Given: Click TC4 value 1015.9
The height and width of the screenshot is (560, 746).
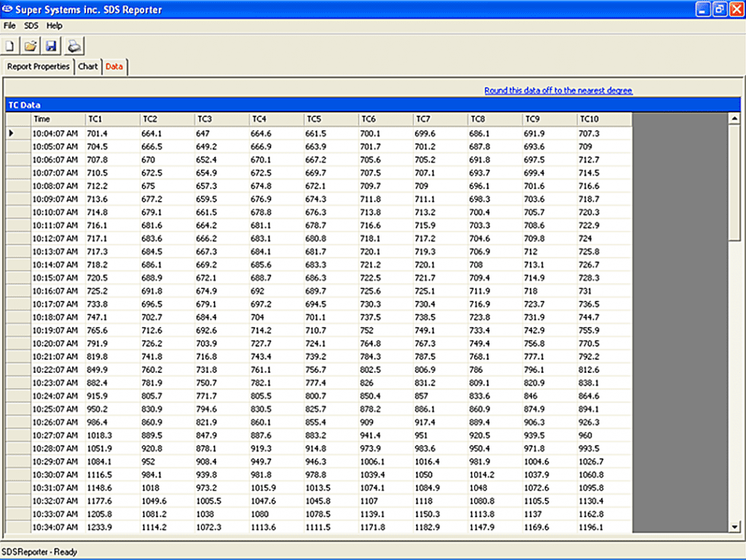Looking at the screenshot, I should pos(264,488).
